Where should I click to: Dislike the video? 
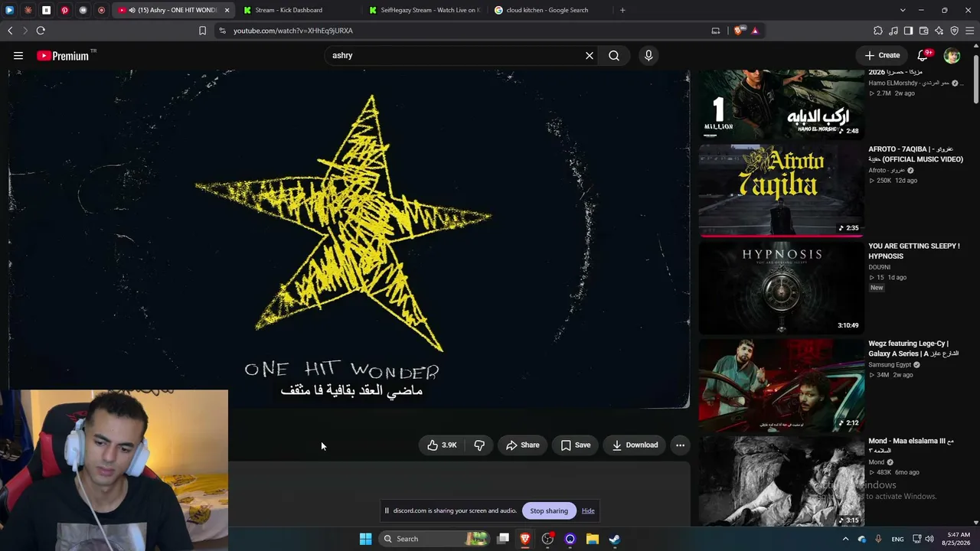coord(479,445)
